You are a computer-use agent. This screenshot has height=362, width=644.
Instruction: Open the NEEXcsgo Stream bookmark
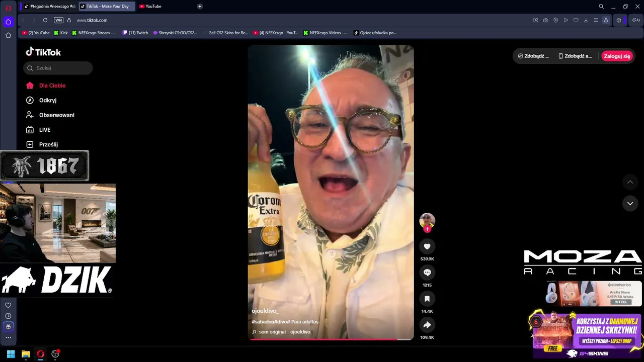(94, 33)
